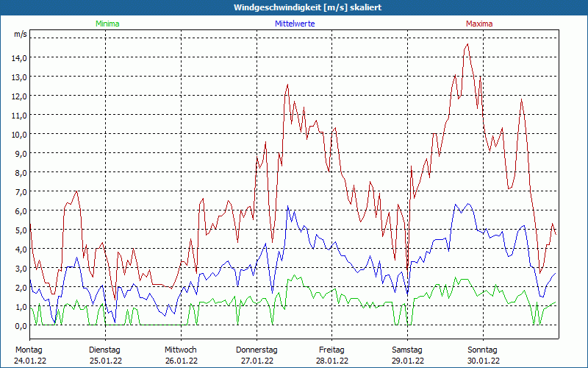The height and width of the screenshot is (368, 588).
Task: Click the 'Freitag' day label
Action: [332, 350]
